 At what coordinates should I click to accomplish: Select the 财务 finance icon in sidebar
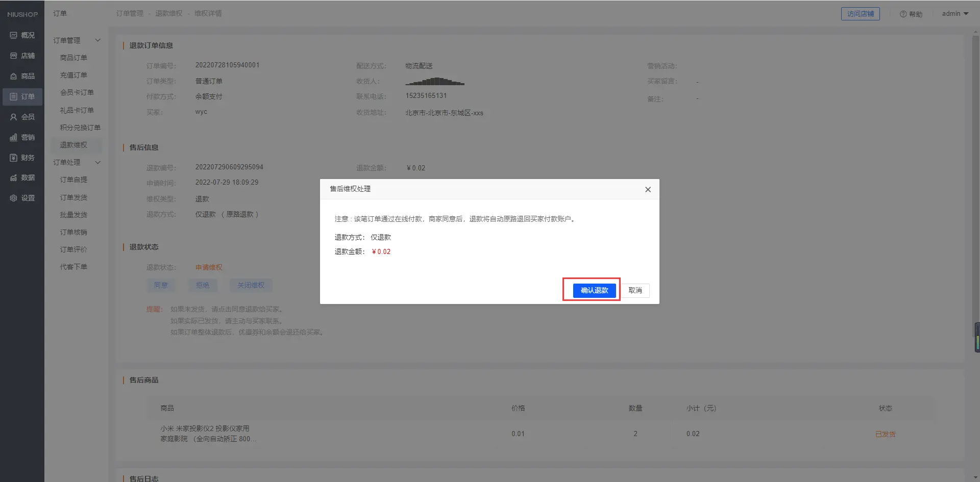(x=14, y=158)
